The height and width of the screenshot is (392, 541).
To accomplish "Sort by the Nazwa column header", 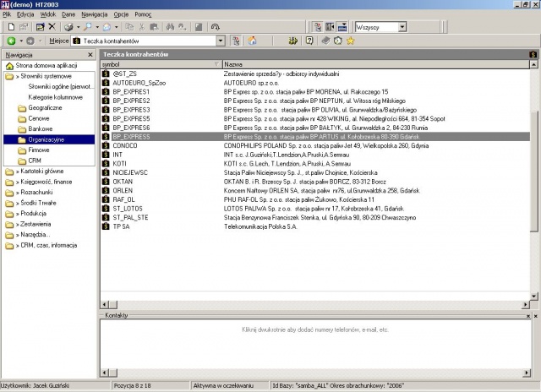I will coord(376,64).
